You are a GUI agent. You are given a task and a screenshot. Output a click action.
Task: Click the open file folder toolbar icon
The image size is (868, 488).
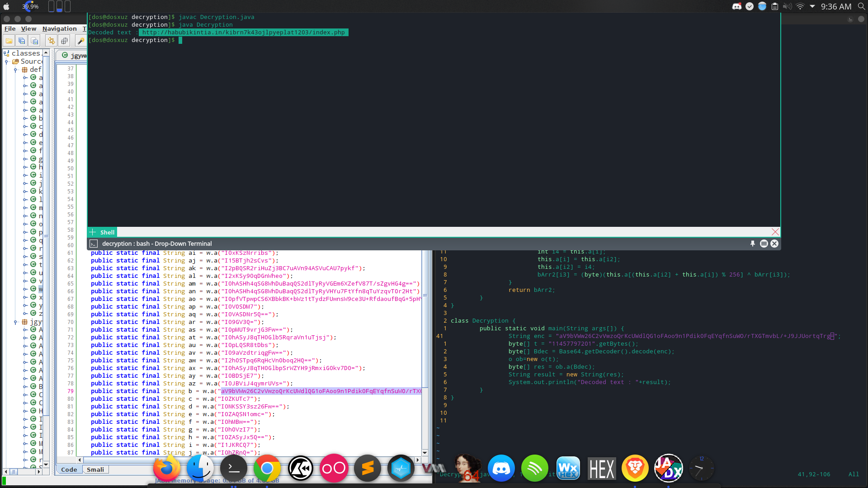pyautogui.click(x=9, y=41)
